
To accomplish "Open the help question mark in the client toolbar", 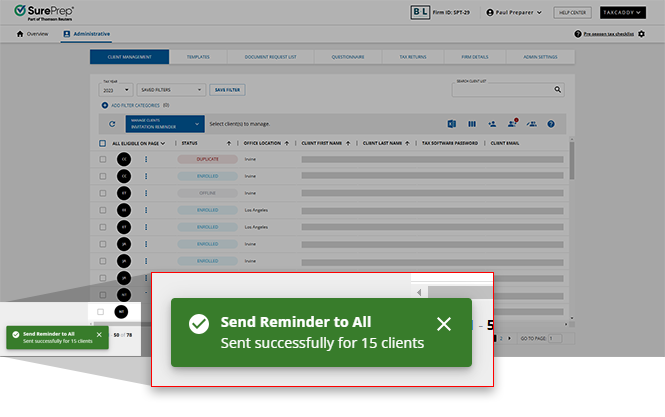I will pos(550,124).
